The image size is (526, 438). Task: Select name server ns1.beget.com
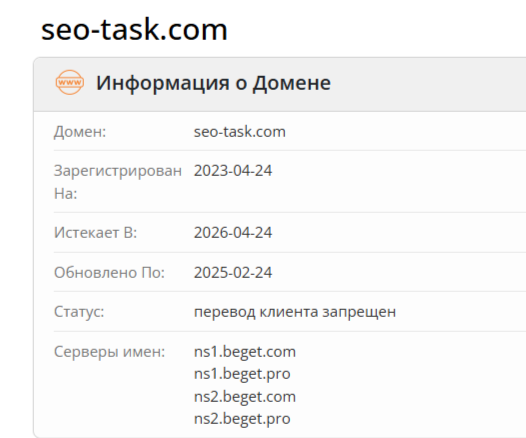(x=245, y=352)
